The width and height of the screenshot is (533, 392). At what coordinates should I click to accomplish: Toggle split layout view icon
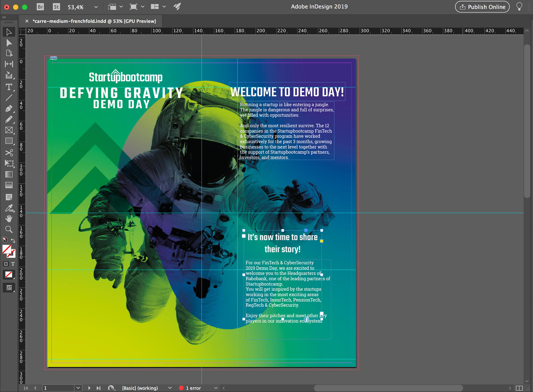(519, 388)
